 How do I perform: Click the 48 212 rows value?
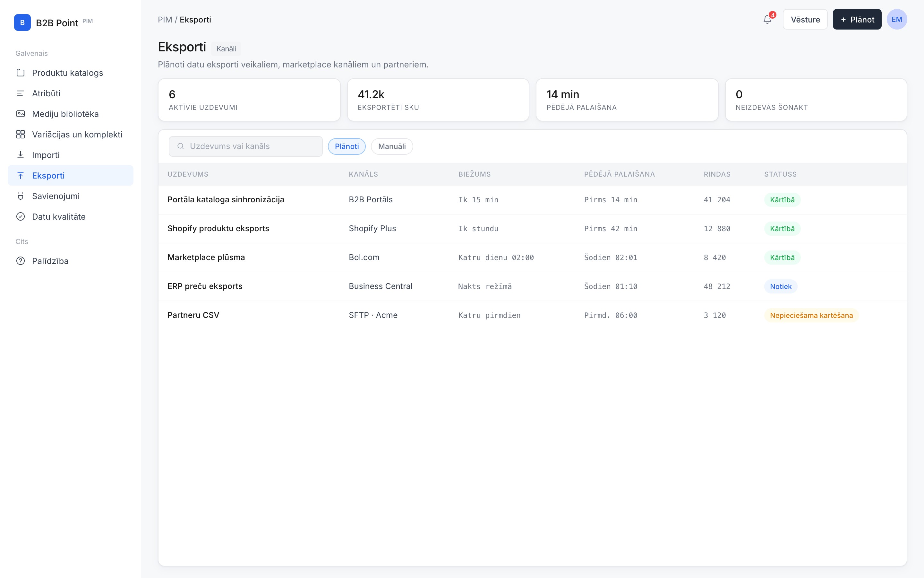(717, 286)
